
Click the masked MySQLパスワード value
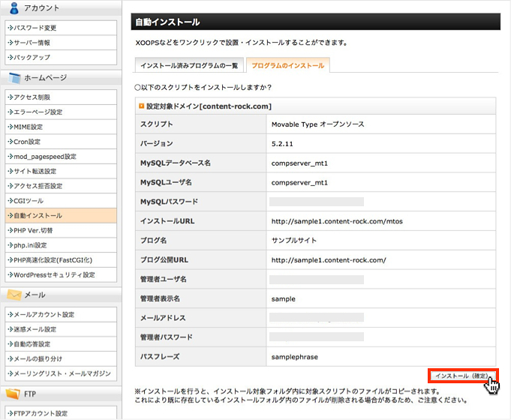tap(317, 202)
